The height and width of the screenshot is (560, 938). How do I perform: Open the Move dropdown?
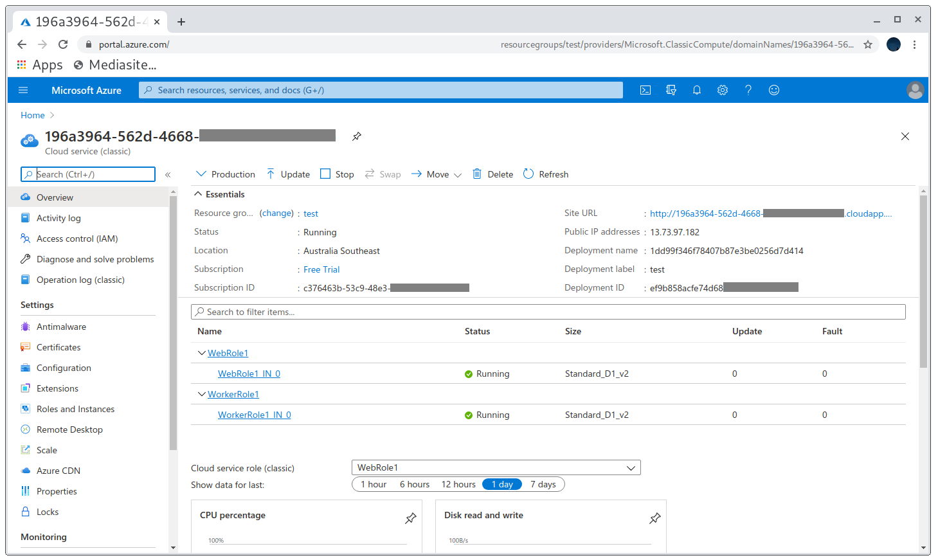coord(437,174)
